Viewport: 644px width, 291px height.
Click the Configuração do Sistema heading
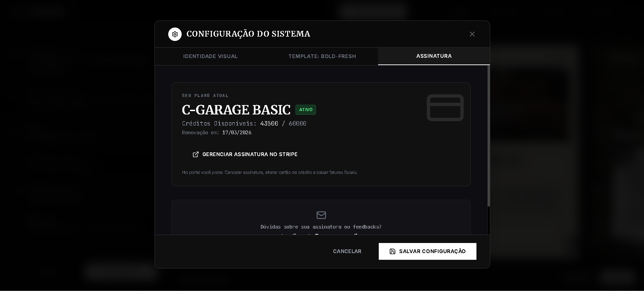click(248, 34)
